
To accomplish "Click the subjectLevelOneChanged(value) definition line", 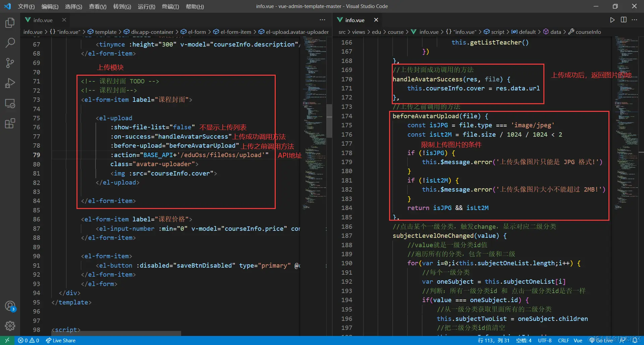I will (449, 236).
